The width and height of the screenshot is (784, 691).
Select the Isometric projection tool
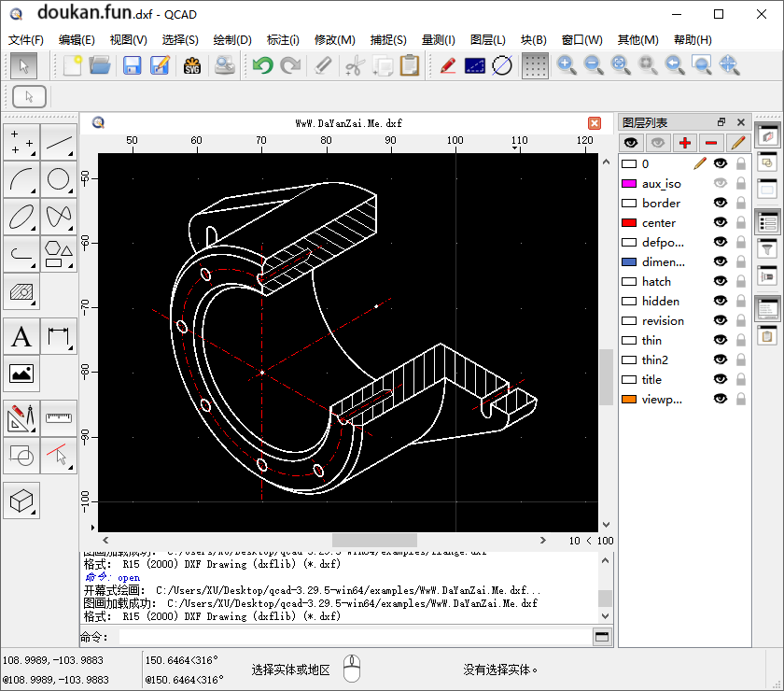[x=21, y=501]
